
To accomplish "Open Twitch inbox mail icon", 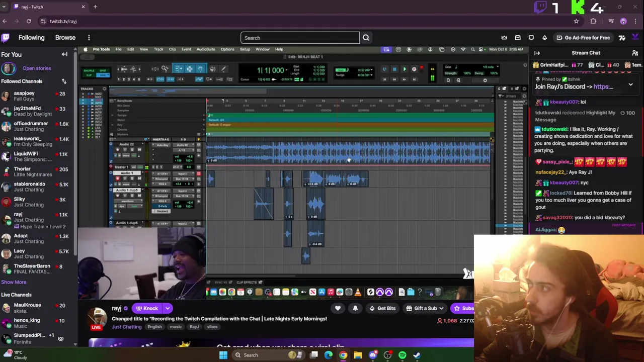I will click(518, 38).
